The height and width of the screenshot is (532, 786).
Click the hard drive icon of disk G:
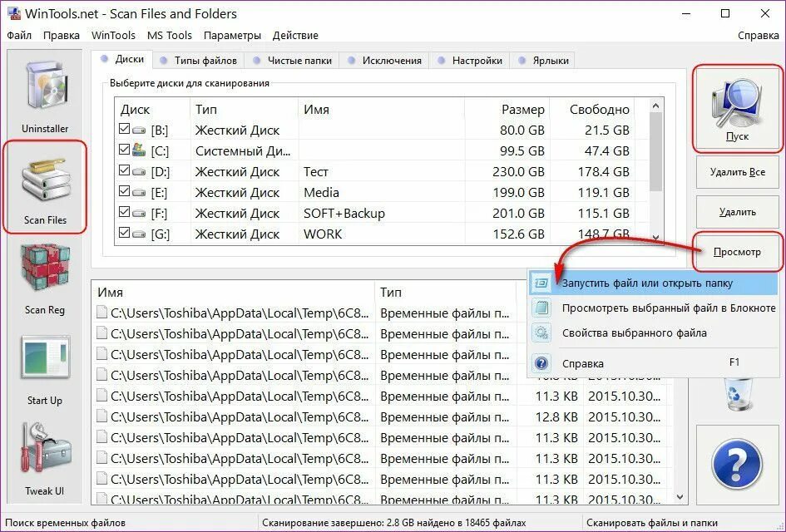tap(140, 234)
